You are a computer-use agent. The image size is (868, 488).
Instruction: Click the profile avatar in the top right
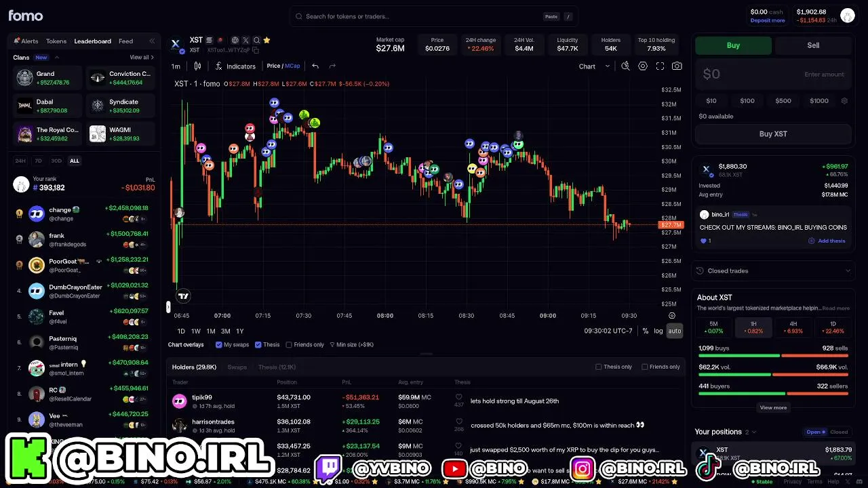click(x=847, y=16)
